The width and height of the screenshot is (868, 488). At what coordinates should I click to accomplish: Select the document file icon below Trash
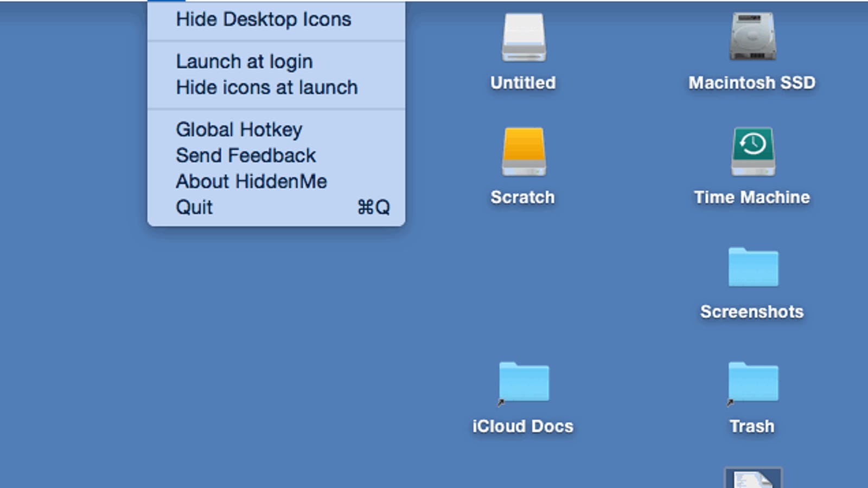(753, 478)
